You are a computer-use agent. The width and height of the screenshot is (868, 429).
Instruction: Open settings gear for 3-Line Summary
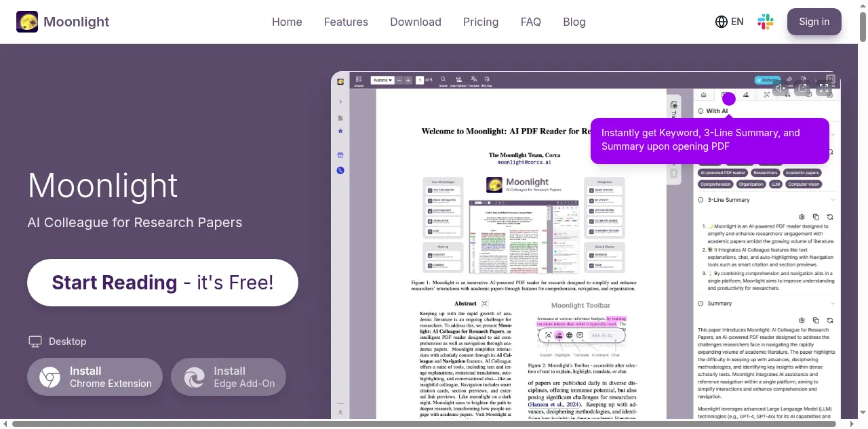click(802, 217)
